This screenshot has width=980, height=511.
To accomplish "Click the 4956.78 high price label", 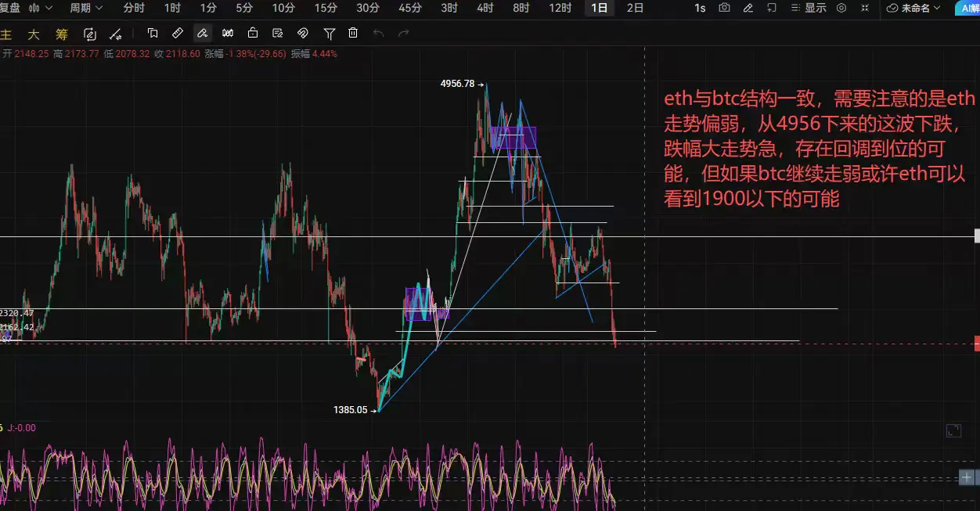I will coord(458,83).
